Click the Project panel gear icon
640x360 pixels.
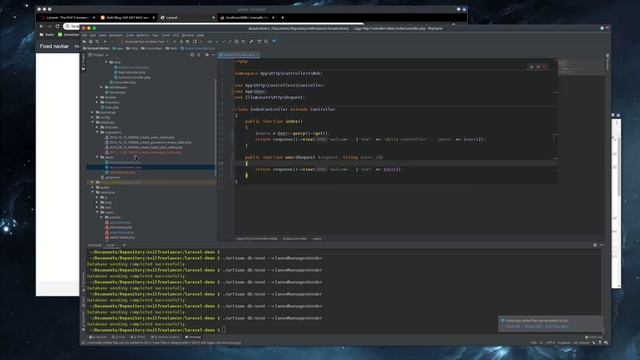click(207, 55)
